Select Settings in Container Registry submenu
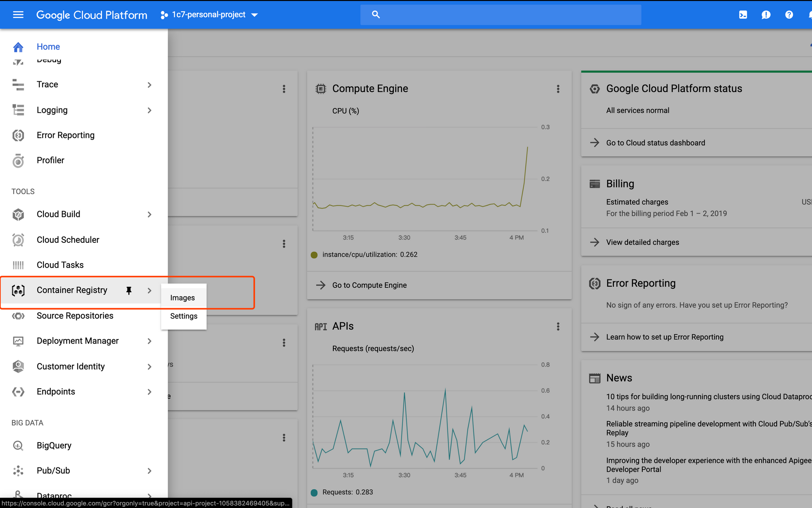Screen dimensions: 812x508 [184, 316]
